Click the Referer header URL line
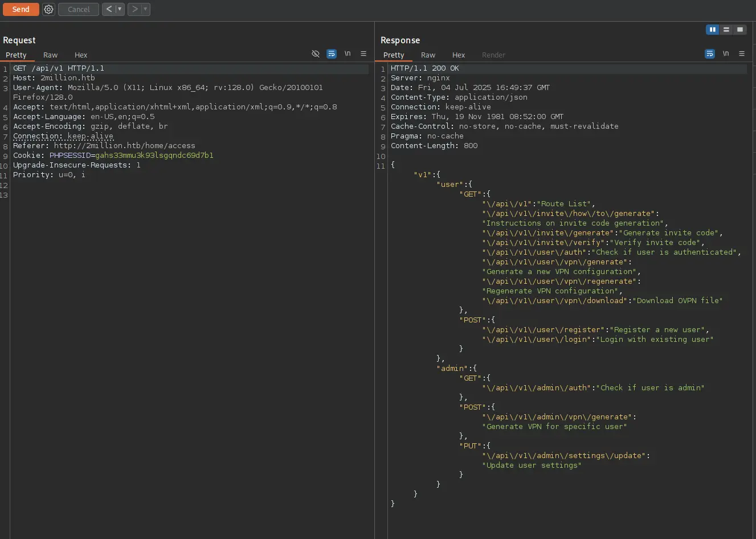Image resolution: width=756 pixels, height=539 pixels. click(104, 146)
